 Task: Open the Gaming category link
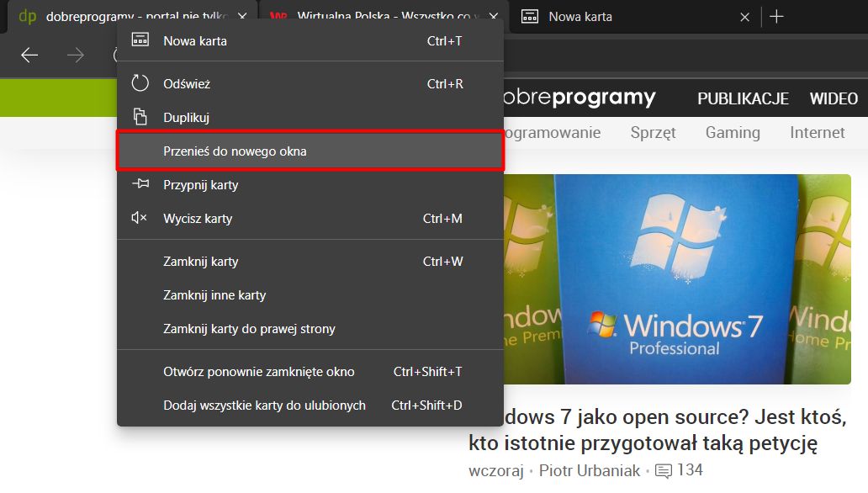[x=733, y=133]
